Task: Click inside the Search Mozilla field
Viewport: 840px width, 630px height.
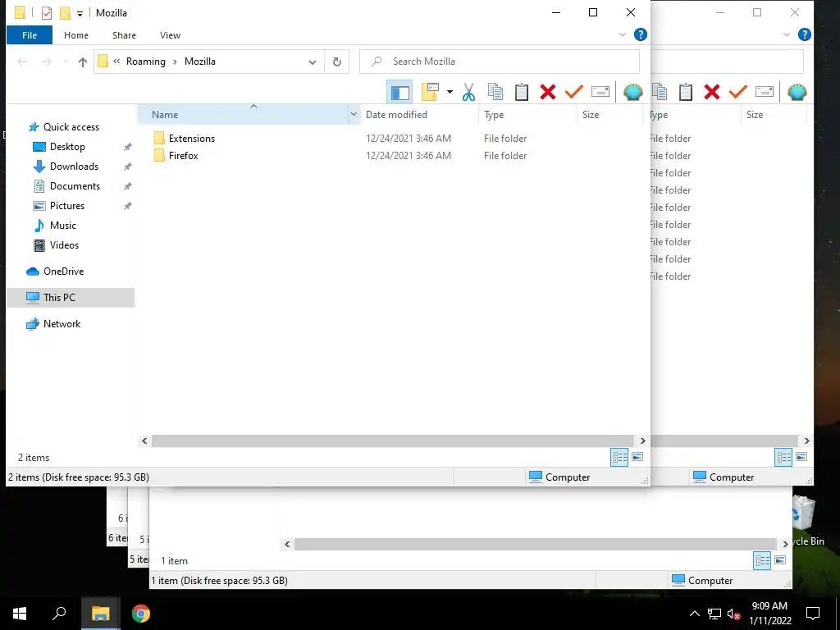Action: click(x=500, y=62)
